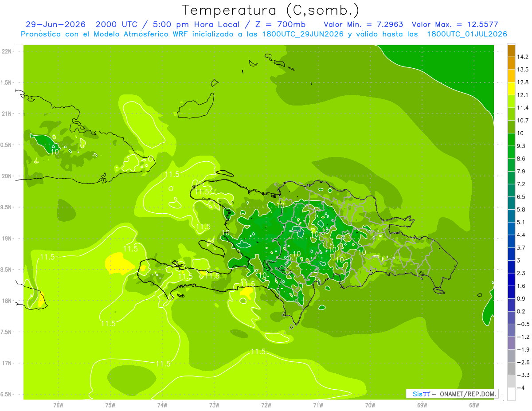Click the 19N latitude axis label
532x411 pixels.
[7, 239]
